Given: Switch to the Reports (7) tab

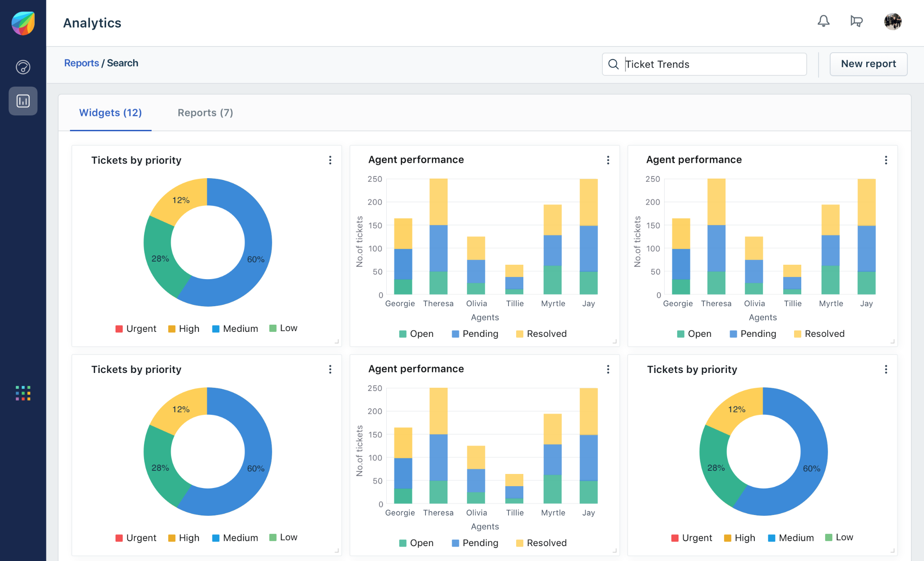Looking at the screenshot, I should pyautogui.click(x=205, y=113).
